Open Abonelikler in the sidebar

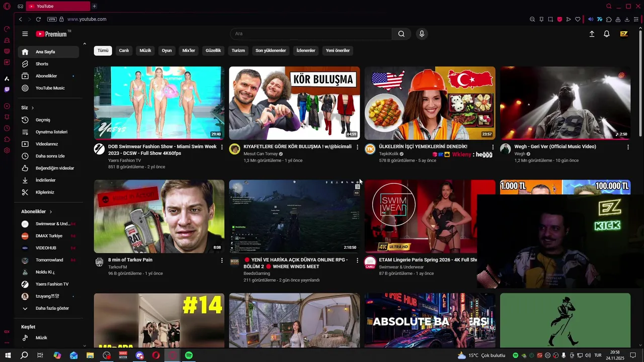click(x=48, y=76)
